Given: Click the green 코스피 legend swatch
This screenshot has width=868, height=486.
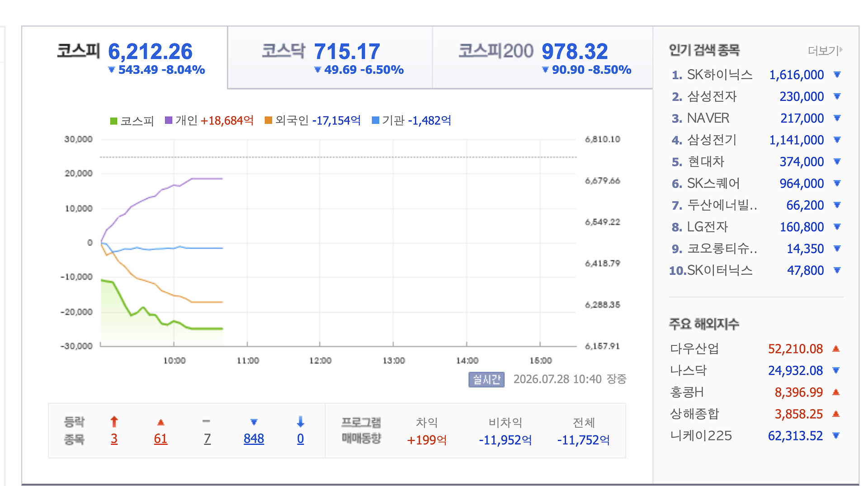Looking at the screenshot, I should (114, 121).
